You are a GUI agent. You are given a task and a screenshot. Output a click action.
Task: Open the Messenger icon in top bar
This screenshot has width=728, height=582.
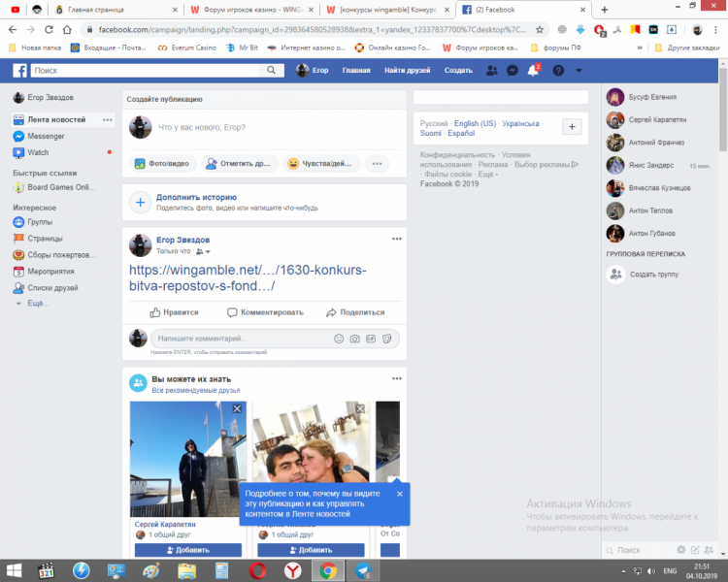[x=513, y=71]
